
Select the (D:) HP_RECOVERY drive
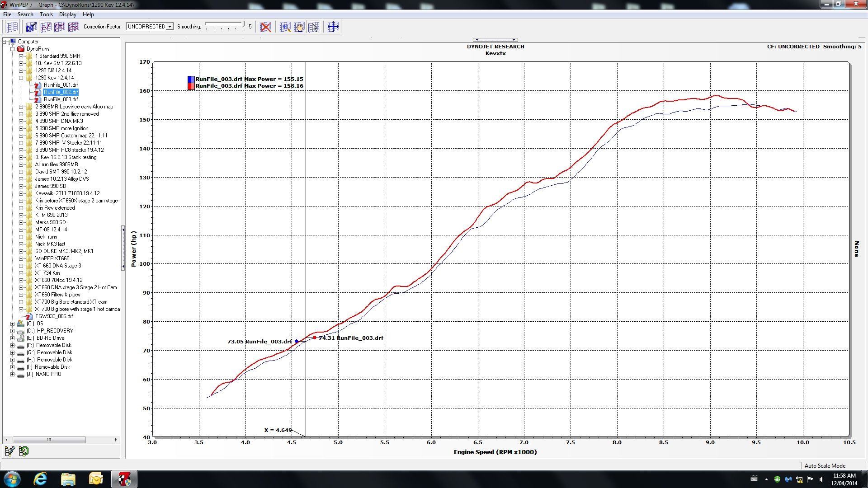tap(50, 331)
